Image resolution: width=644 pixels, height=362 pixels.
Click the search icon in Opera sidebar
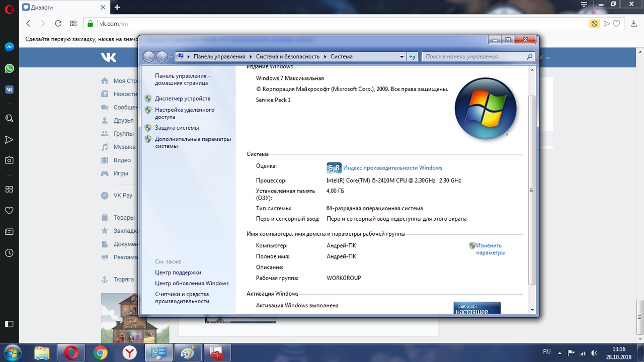(x=9, y=118)
